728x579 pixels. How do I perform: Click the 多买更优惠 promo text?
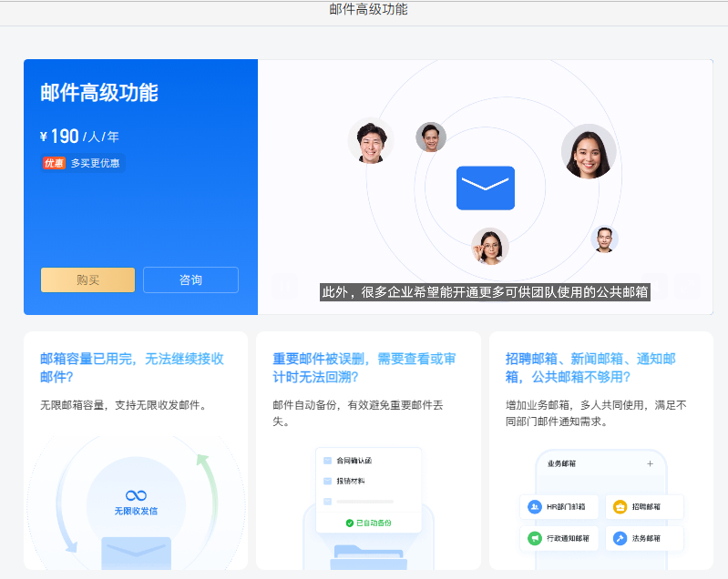coord(96,163)
